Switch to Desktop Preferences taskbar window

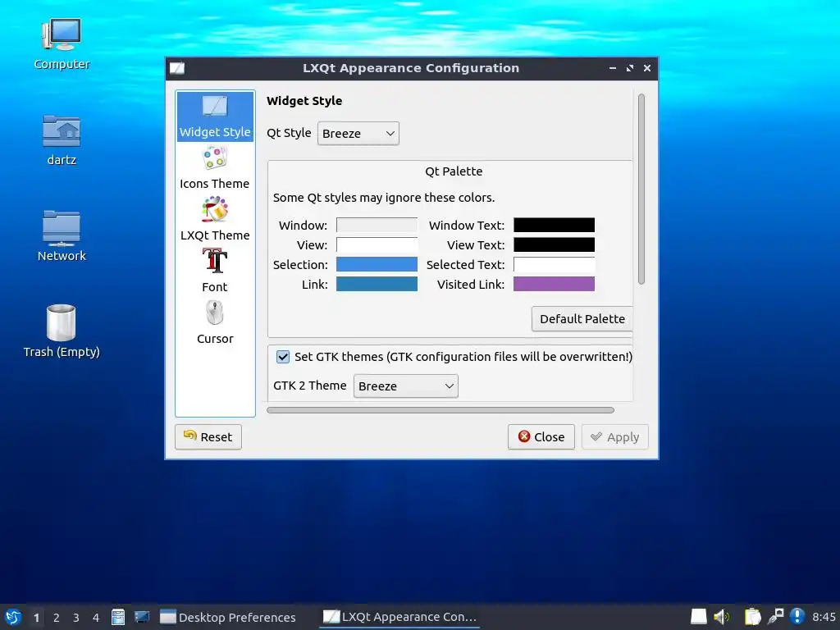(228, 618)
